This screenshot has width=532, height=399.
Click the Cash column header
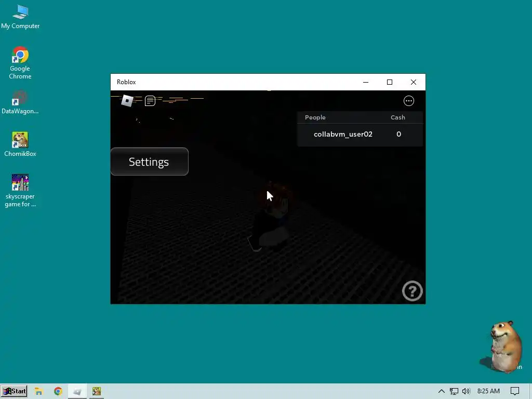[397, 117]
